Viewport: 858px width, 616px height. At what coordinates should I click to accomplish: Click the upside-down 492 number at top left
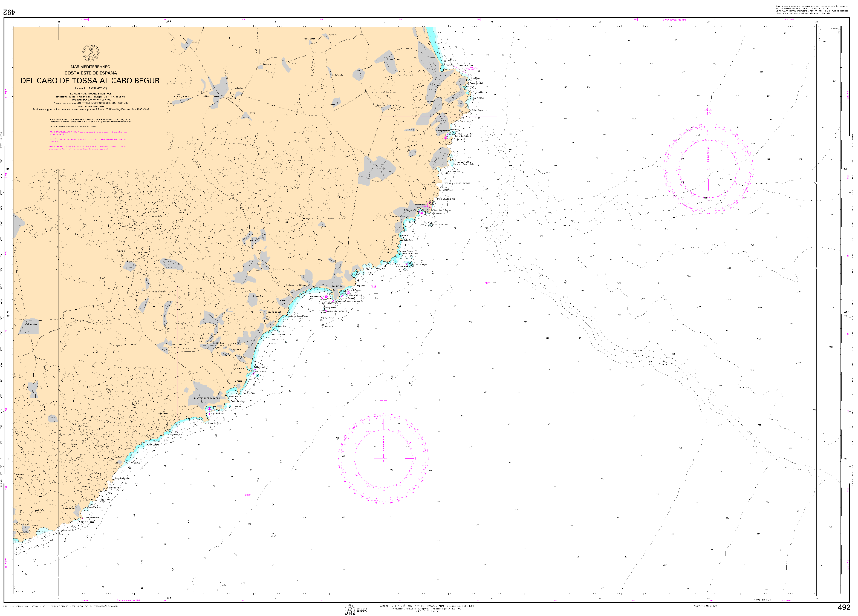coord(10,12)
